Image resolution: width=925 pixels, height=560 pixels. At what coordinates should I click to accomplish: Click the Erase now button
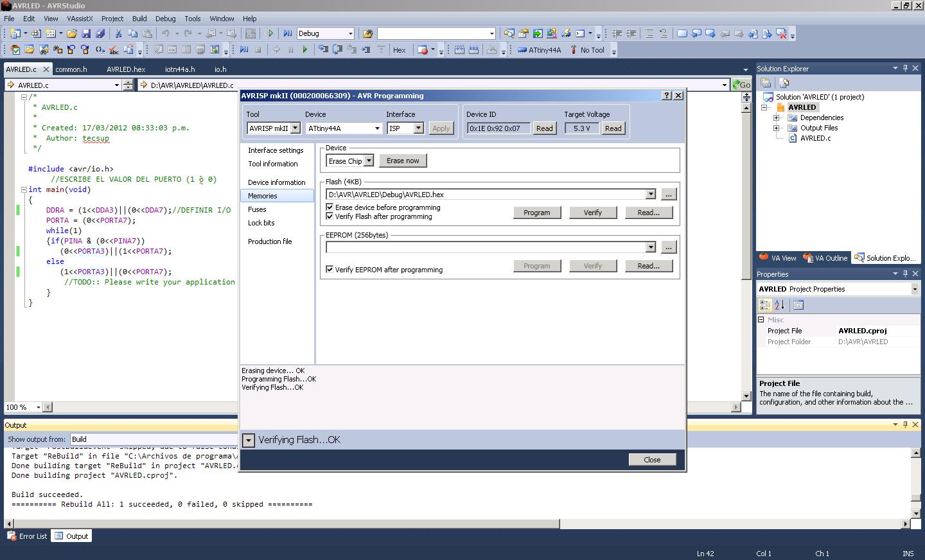click(x=403, y=161)
